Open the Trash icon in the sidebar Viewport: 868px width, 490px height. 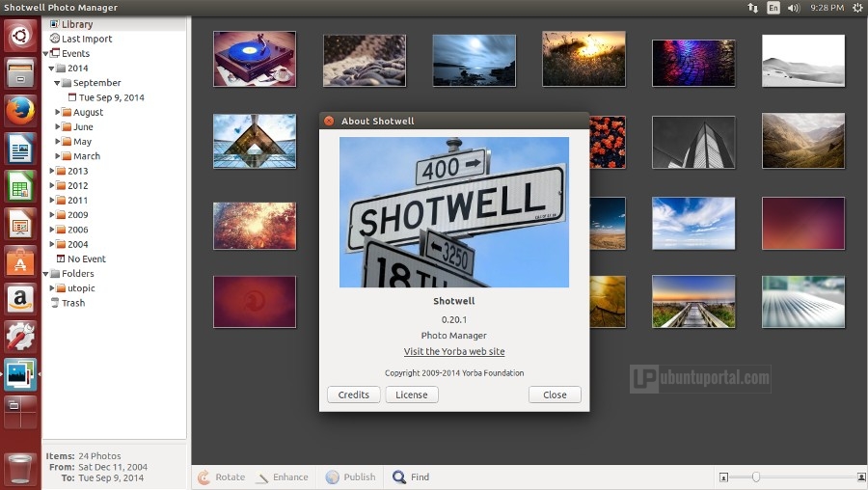[55, 303]
